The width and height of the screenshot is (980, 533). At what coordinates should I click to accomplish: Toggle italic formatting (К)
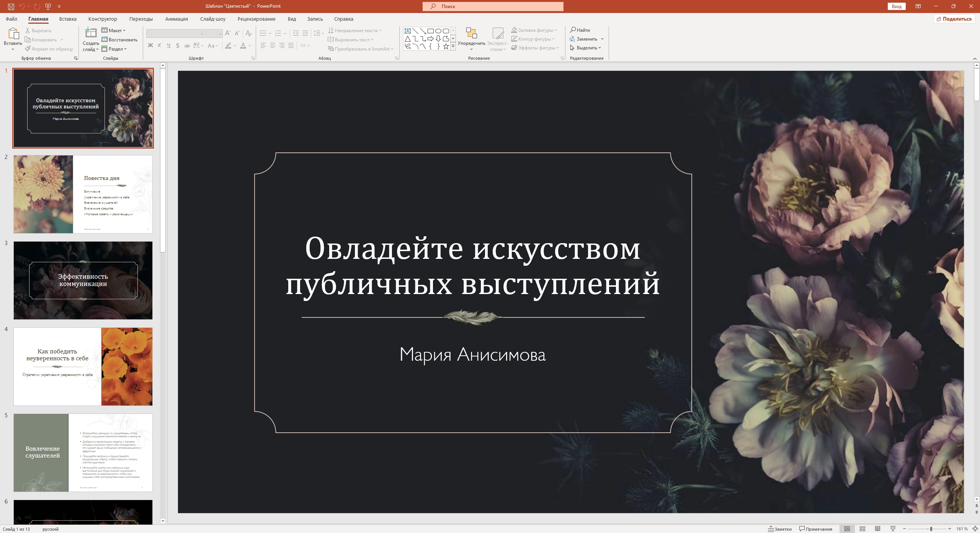159,45
